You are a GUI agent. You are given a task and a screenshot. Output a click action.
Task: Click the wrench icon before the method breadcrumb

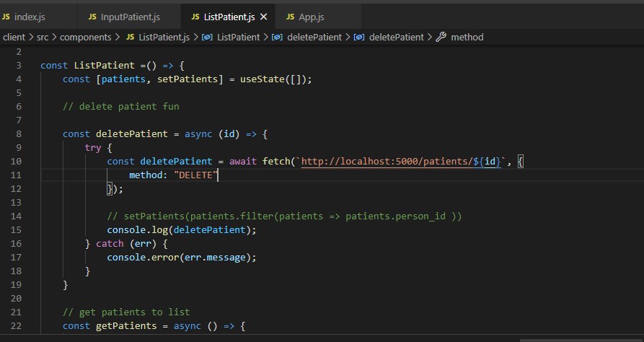(x=441, y=37)
